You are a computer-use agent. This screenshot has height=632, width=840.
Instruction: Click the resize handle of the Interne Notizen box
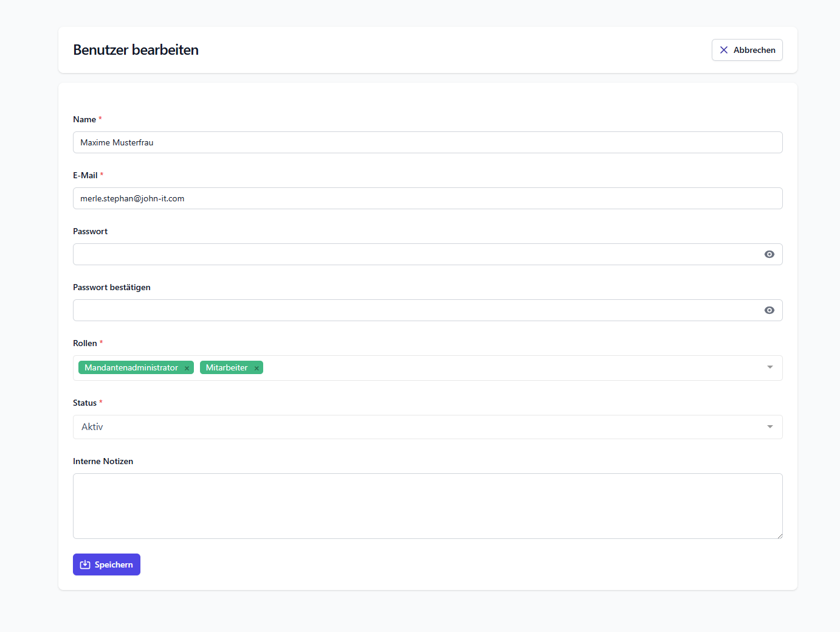coord(779,535)
